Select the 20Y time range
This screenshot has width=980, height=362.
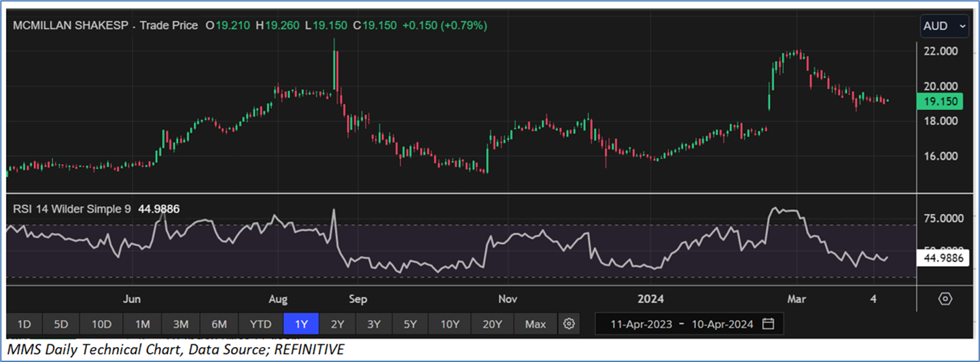[493, 324]
